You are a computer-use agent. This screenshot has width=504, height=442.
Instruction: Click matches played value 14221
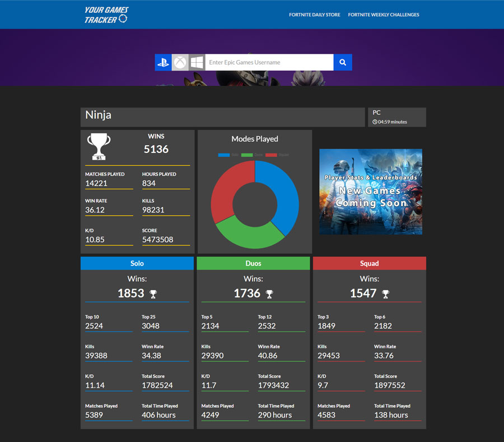pos(96,183)
